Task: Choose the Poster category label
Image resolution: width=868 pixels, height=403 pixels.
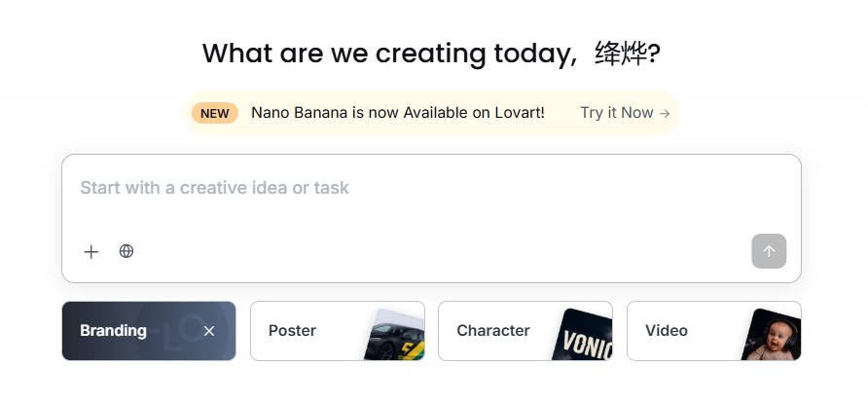Action: (x=292, y=331)
